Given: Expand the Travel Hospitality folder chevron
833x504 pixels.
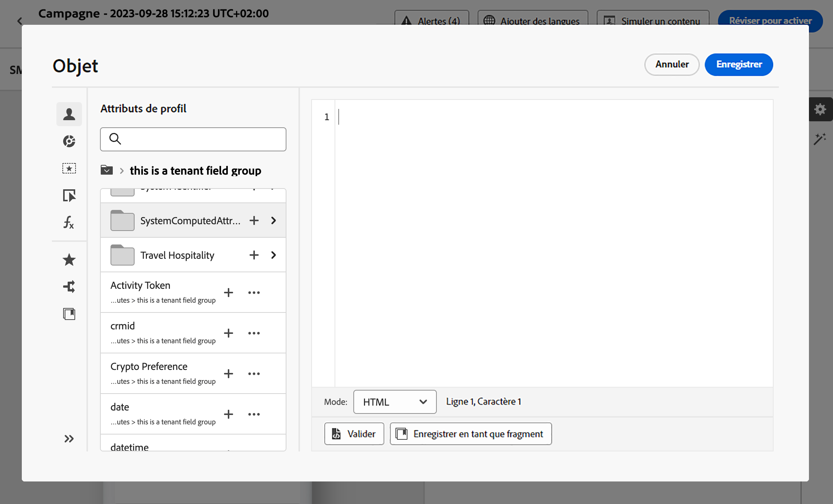Looking at the screenshot, I should (x=274, y=255).
